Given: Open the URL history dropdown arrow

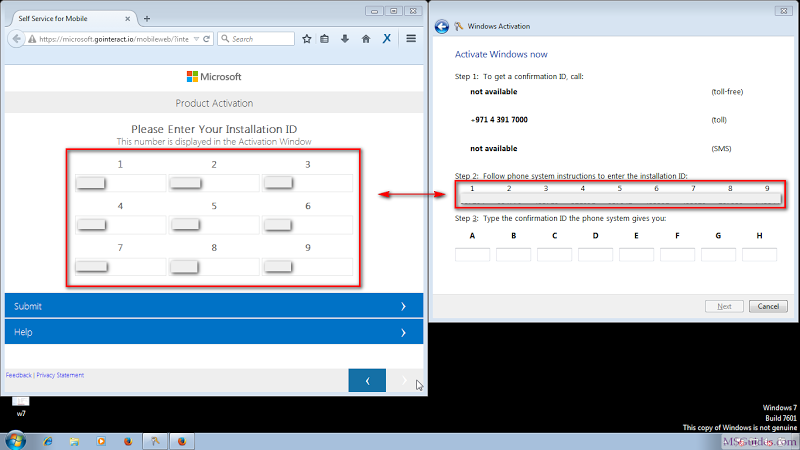Looking at the screenshot, I should click(x=196, y=39).
